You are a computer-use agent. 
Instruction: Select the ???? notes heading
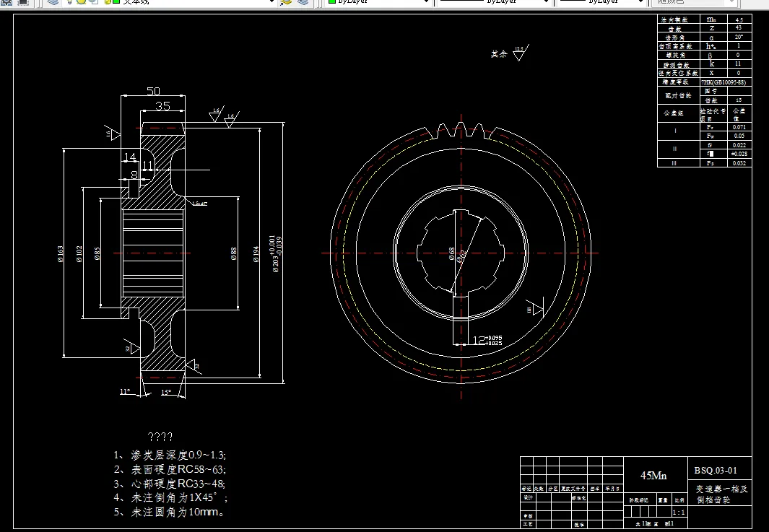(160, 437)
